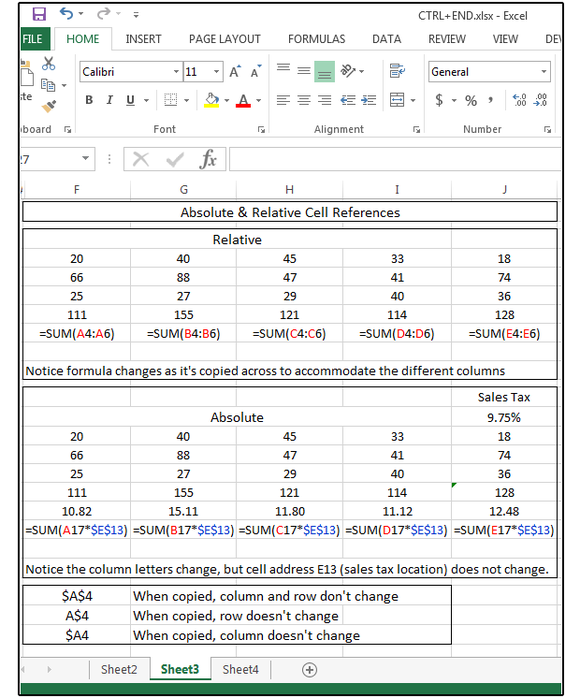The width and height of the screenshot is (580, 698).
Task: Click the Redo arrow icon
Action: pyautogui.click(x=103, y=14)
